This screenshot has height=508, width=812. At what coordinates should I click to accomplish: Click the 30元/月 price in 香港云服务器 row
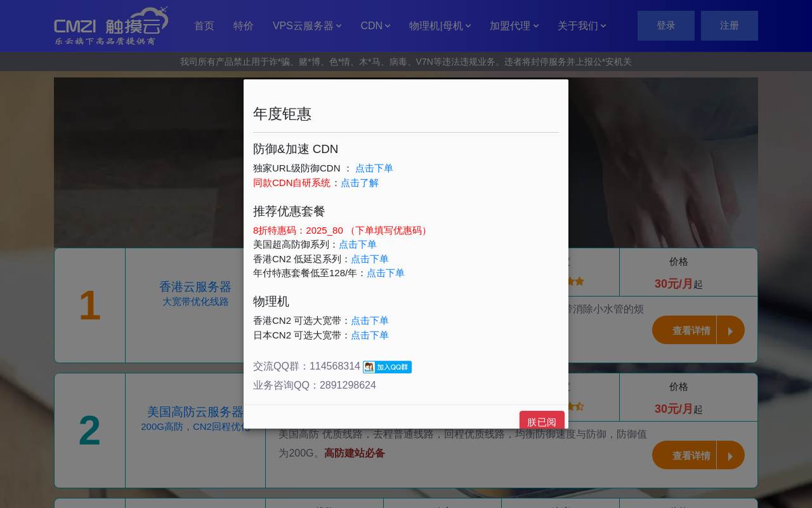[674, 284]
